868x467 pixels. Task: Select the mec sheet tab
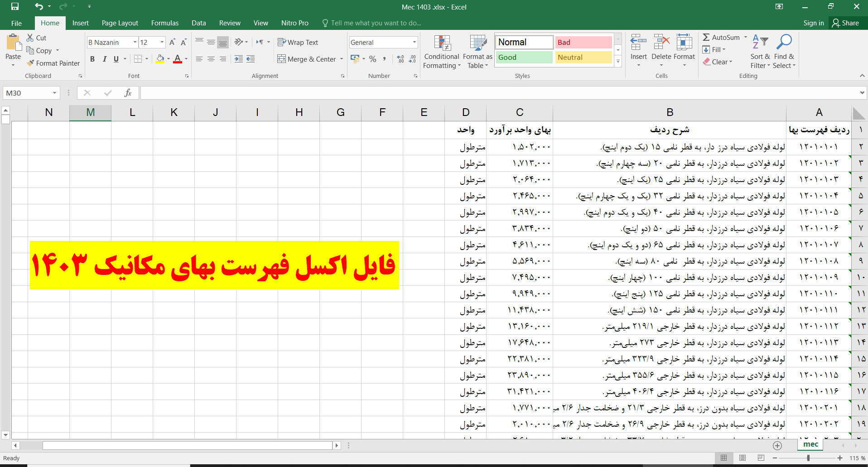(810, 444)
